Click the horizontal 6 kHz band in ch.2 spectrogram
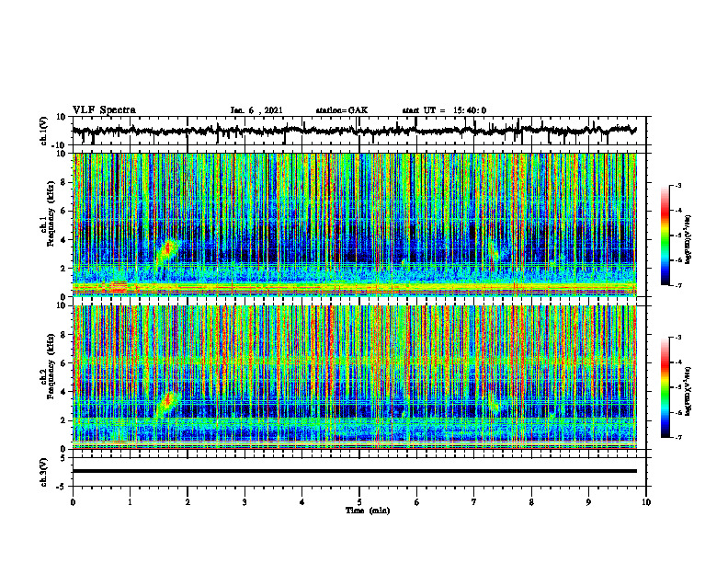Image resolution: width=728 pixels, height=563 pixels. pyautogui.click(x=355, y=360)
